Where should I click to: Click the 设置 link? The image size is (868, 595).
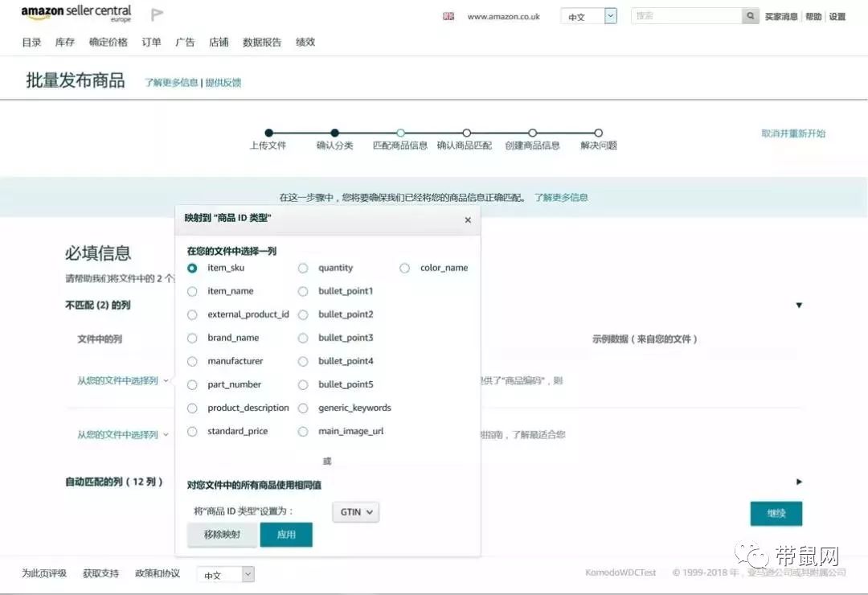pos(837,17)
